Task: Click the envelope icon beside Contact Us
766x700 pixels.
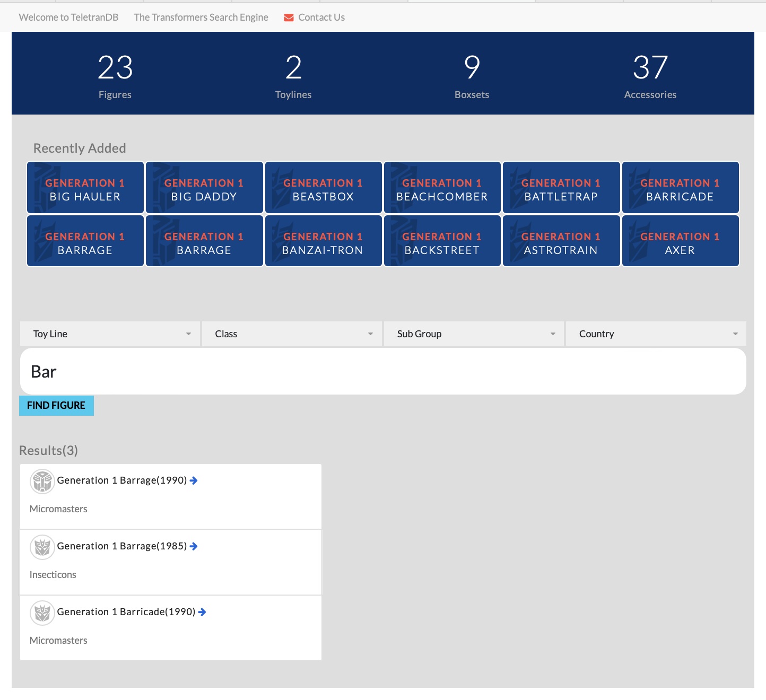Action: [289, 17]
